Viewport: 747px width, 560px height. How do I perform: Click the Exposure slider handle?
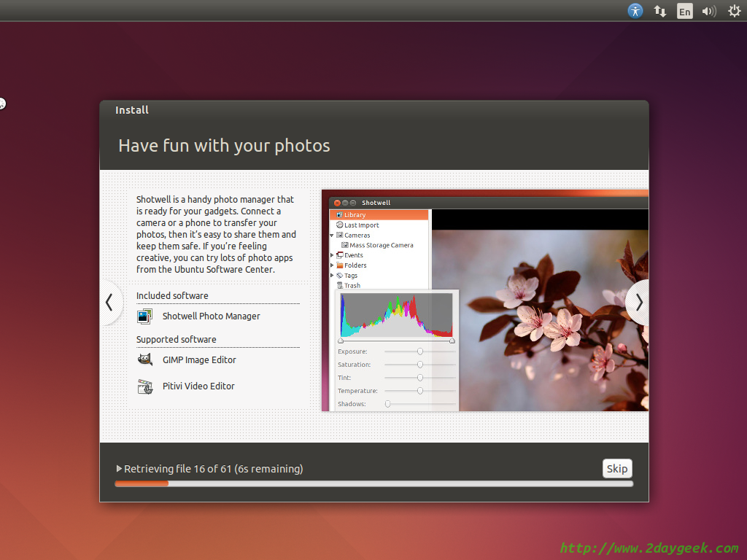[x=420, y=351]
